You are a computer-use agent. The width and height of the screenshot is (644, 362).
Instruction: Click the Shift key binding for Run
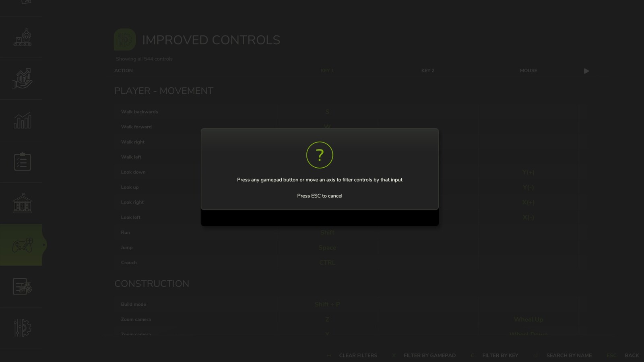(327, 232)
